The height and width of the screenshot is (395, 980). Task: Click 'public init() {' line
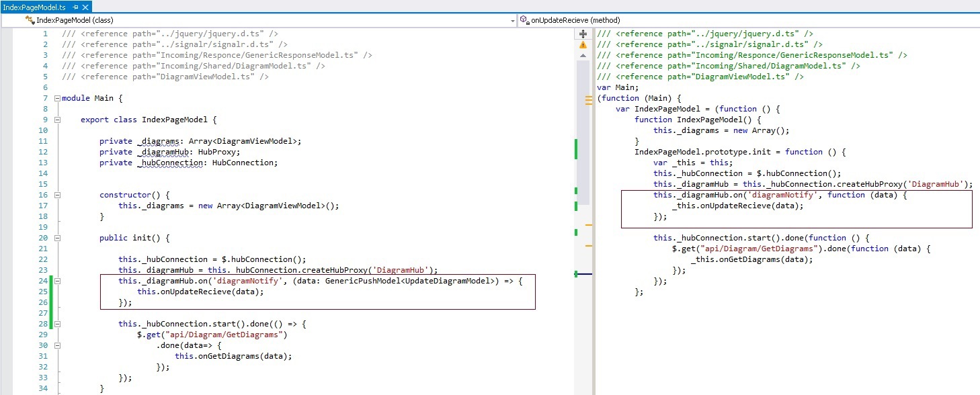coord(134,238)
